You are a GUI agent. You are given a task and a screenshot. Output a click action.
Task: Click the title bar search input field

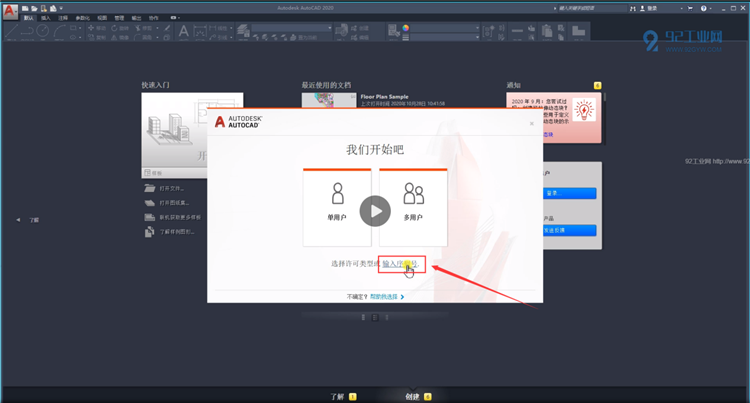click(592, 8)
